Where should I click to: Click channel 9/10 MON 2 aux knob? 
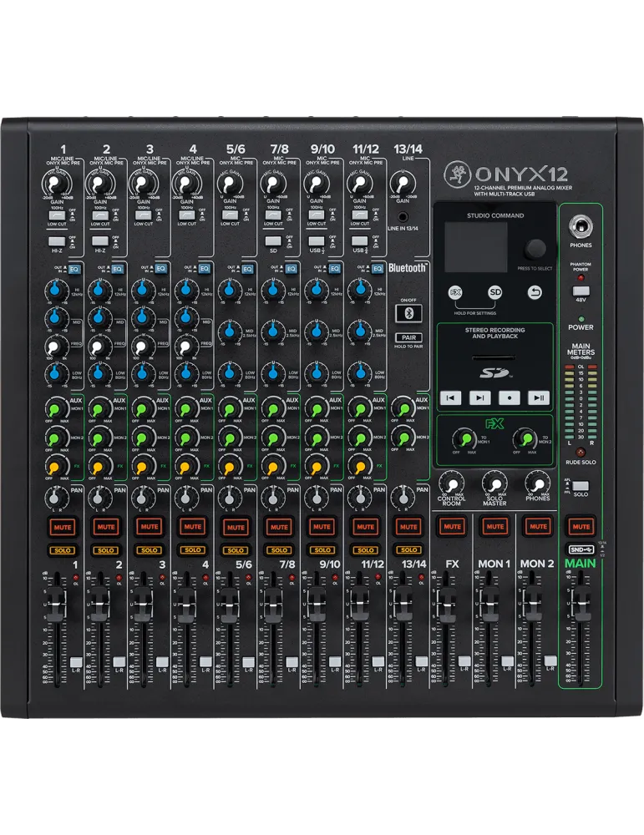tap(317, 438)
